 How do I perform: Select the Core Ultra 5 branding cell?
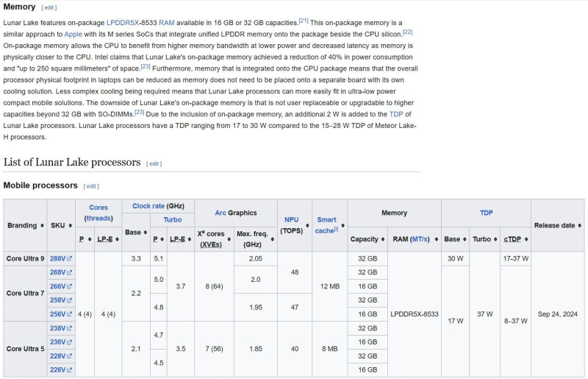coord(25,349)
